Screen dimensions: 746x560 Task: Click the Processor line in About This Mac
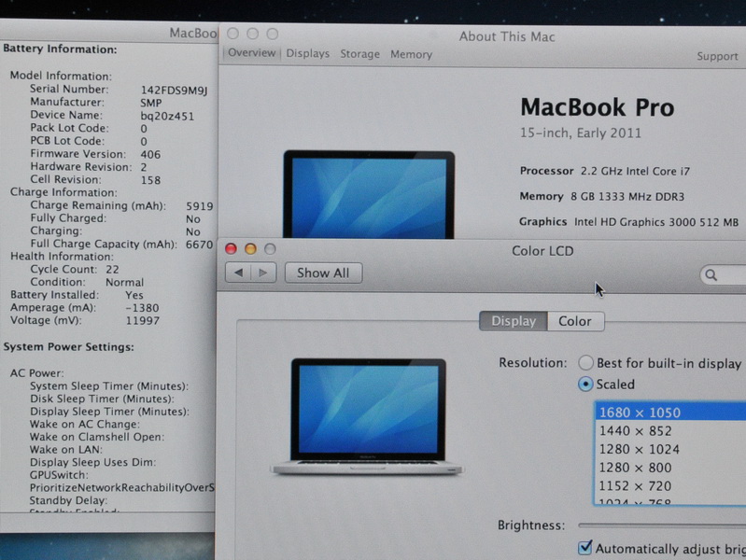pyautogui.click(x=605, y=171)
